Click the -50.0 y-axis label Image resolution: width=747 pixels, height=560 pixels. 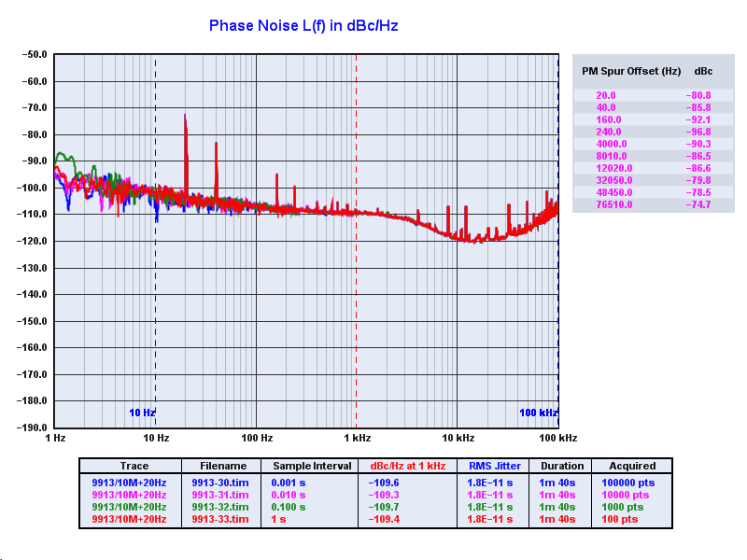(35, 55)
